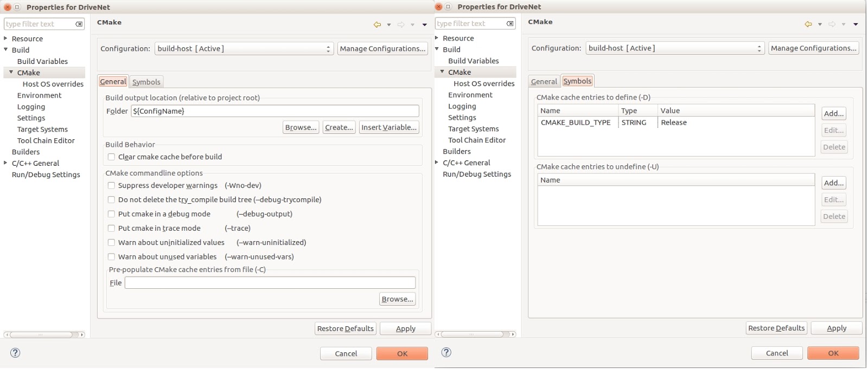Click tree horizontal scrollbar in General-tab dialog
Viewport: 868px width, 369px height.
tap(44, 335)
